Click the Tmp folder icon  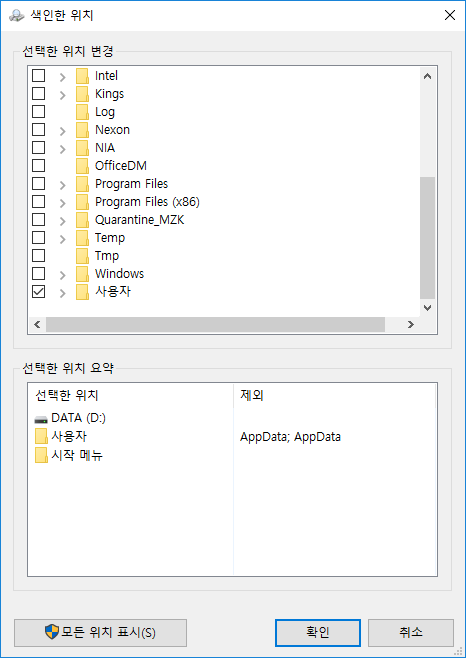tap(82, 256)
